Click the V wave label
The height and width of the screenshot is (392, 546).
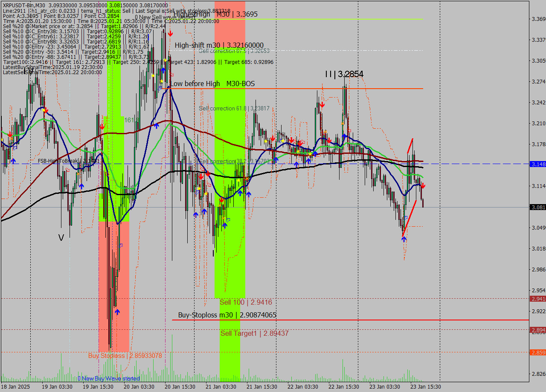[61, 238]
